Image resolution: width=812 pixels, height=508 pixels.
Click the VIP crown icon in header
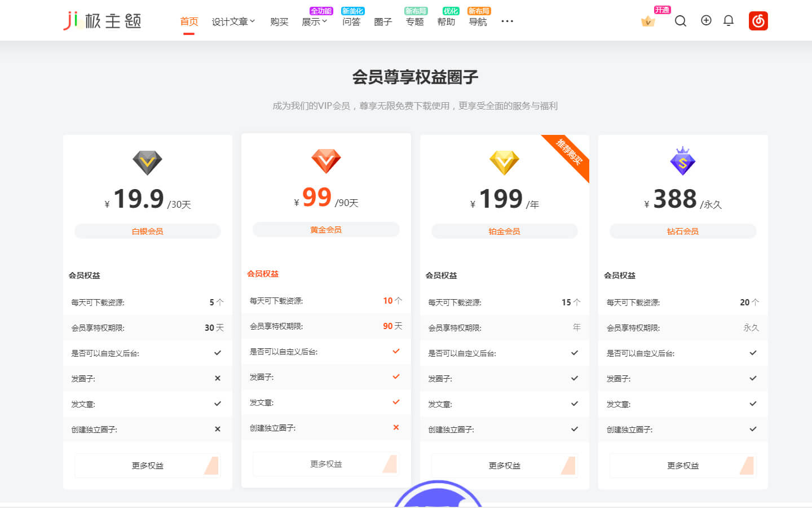pos(648,21)
